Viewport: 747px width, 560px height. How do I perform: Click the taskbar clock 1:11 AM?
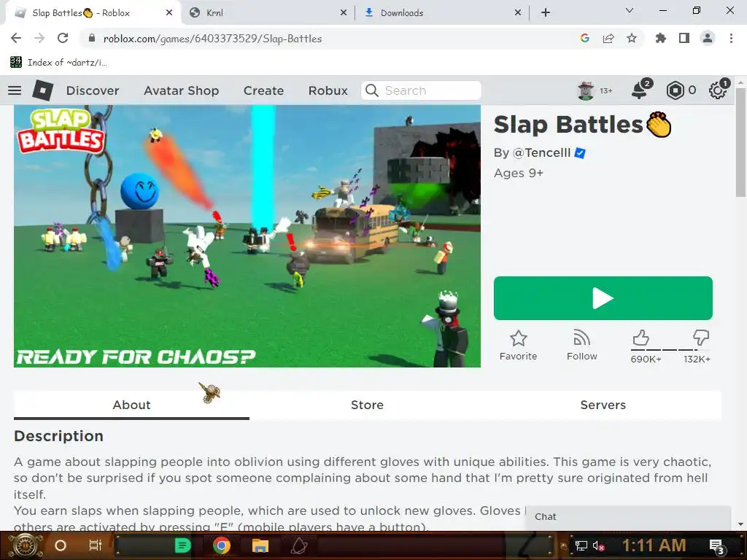click(x=654, y=545)
